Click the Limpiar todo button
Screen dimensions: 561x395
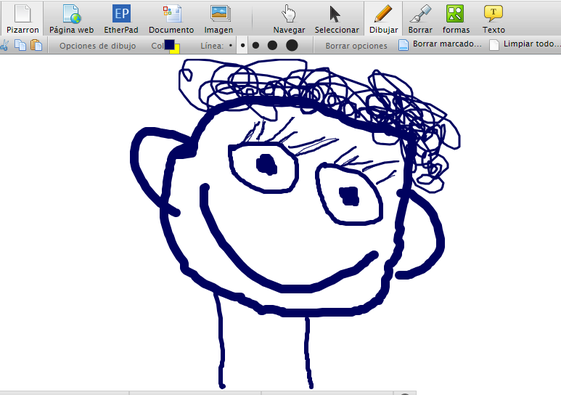point(525,45)
